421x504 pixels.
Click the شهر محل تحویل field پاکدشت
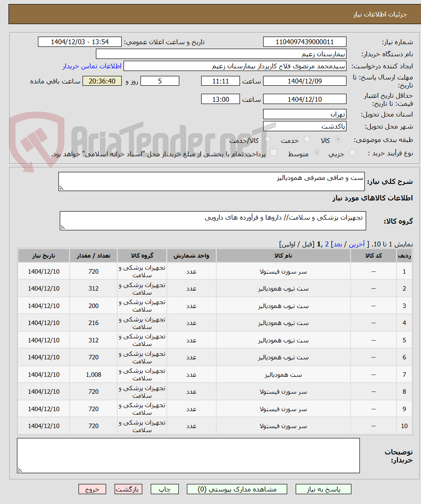coord(305,126)
